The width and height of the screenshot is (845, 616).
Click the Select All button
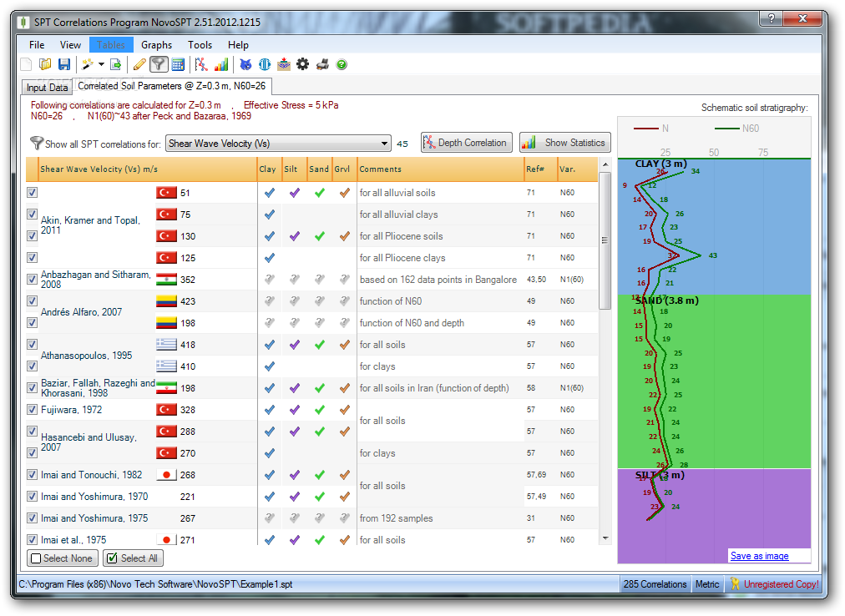coord(133,558)
